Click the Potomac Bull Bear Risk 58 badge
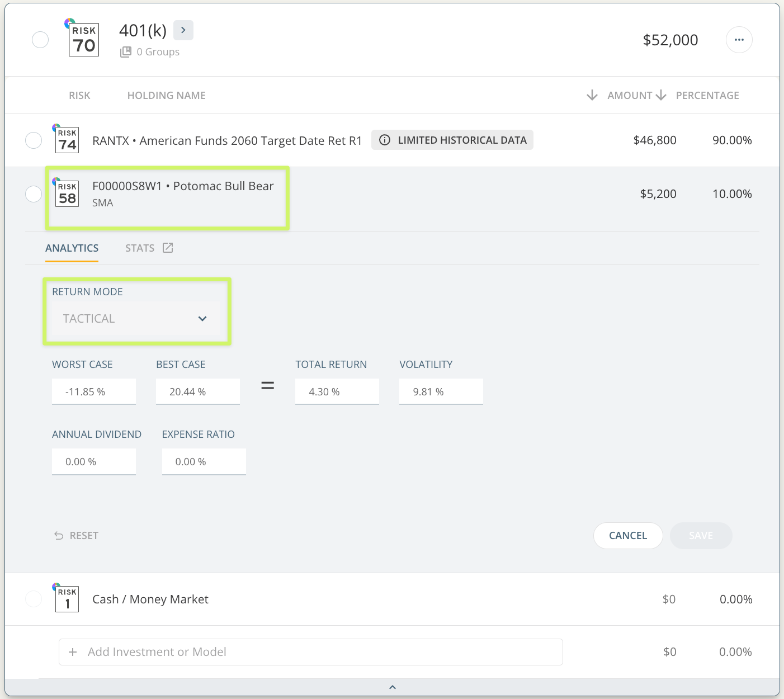Viewport: 784px width, 699px height. point(67,193)
